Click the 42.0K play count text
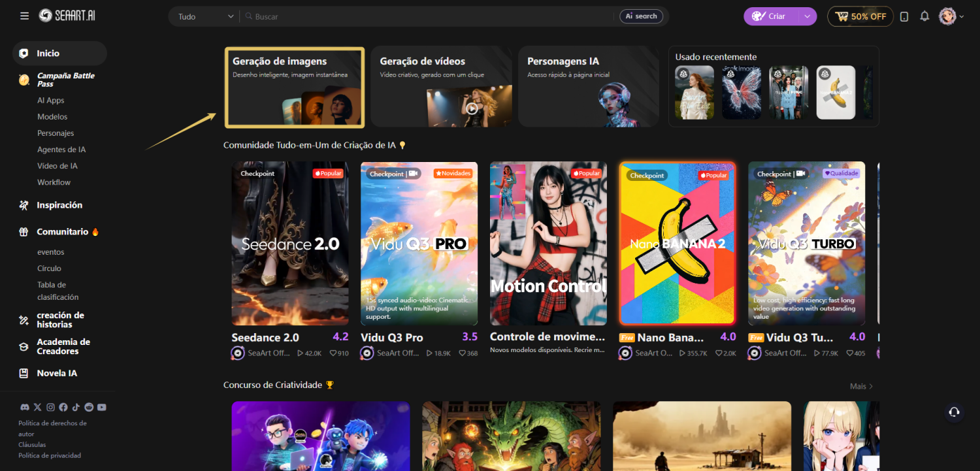 [x=314, y=353]
